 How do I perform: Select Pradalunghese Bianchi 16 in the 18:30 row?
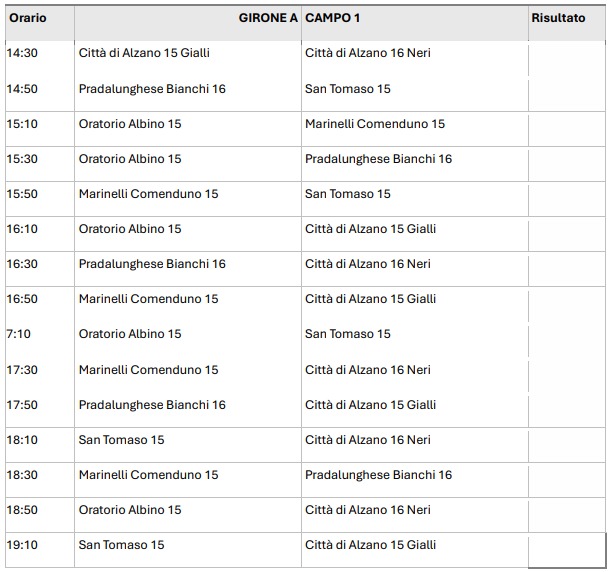coord(378,475)
